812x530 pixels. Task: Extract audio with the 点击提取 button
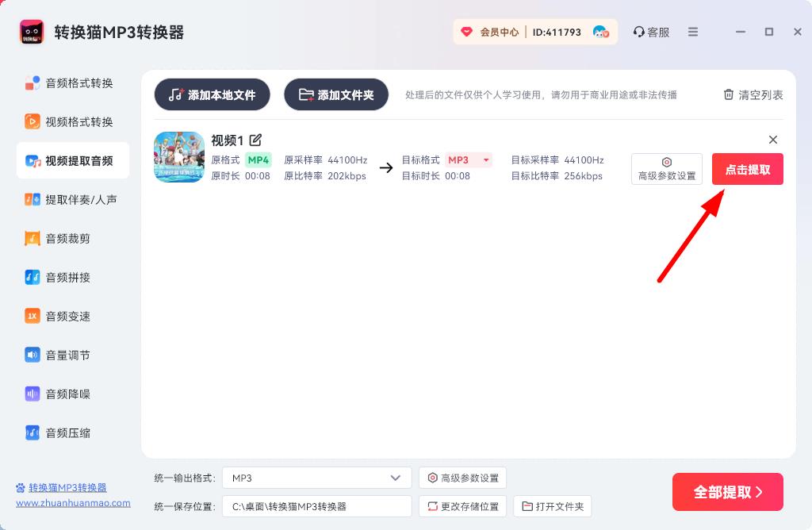[747, 169]
